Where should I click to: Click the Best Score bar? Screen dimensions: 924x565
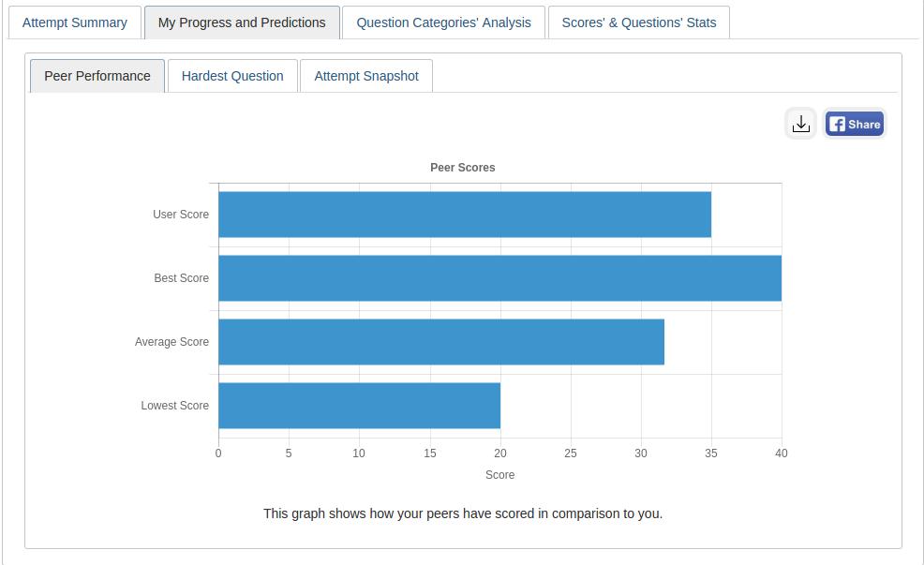[499, 278]
